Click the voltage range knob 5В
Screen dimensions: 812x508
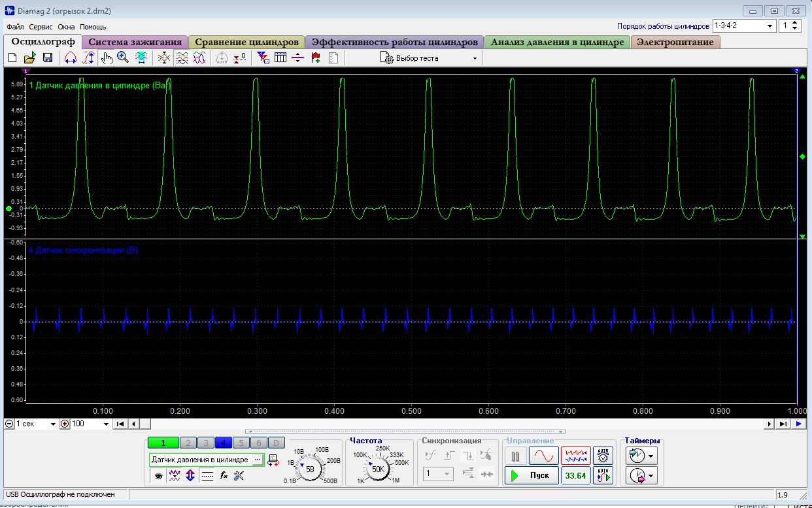coord(311,469)
